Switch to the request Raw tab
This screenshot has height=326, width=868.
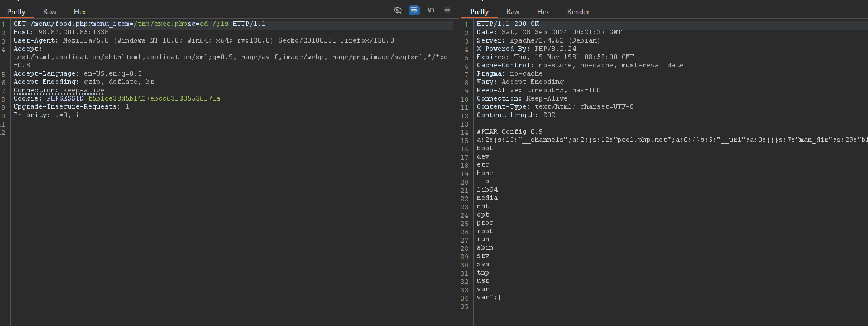pos(50,12)
